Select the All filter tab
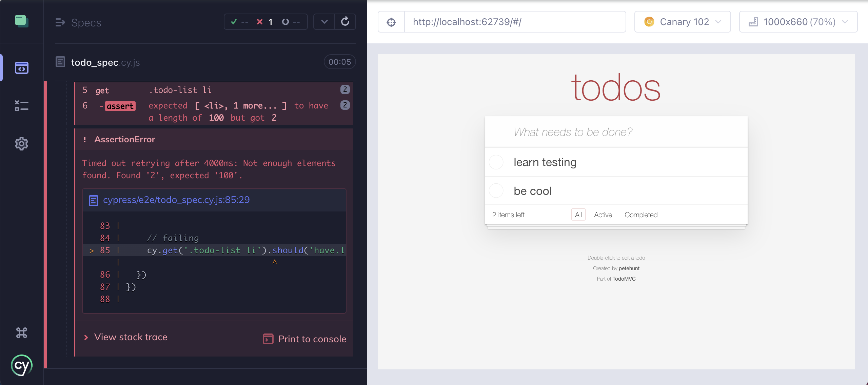This screenshot has width=868, height=385. tap(578, 215)
